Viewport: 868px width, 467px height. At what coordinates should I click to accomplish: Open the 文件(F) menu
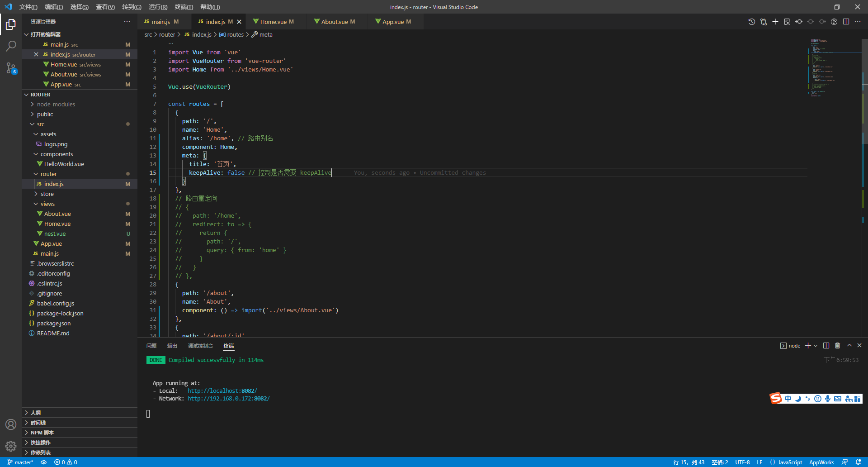click(x=28, y=7)
